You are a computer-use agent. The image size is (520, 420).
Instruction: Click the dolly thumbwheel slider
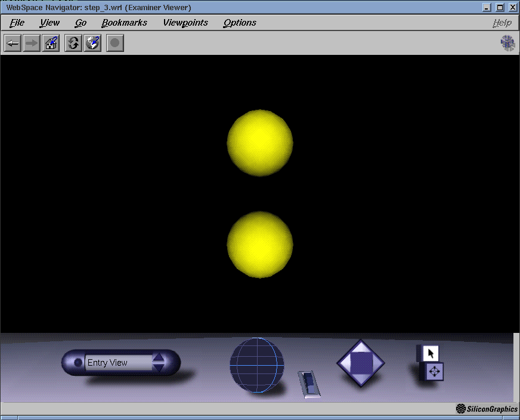point(309,384)
